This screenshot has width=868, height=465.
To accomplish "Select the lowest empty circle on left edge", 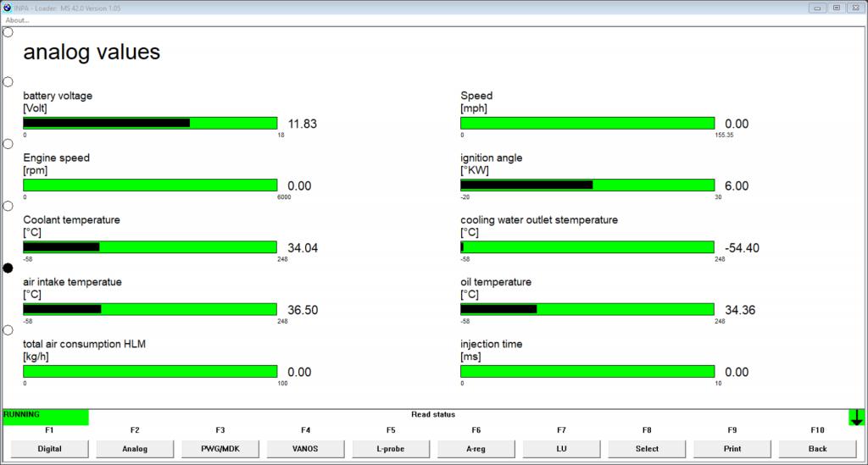I will coord(8,330).
